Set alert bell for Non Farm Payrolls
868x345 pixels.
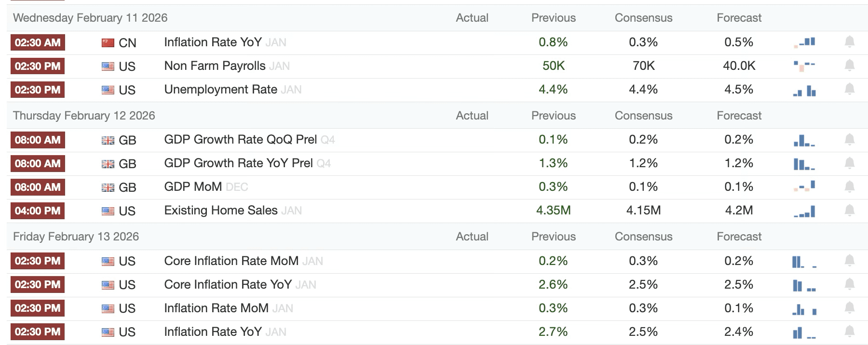click(850, 66)
